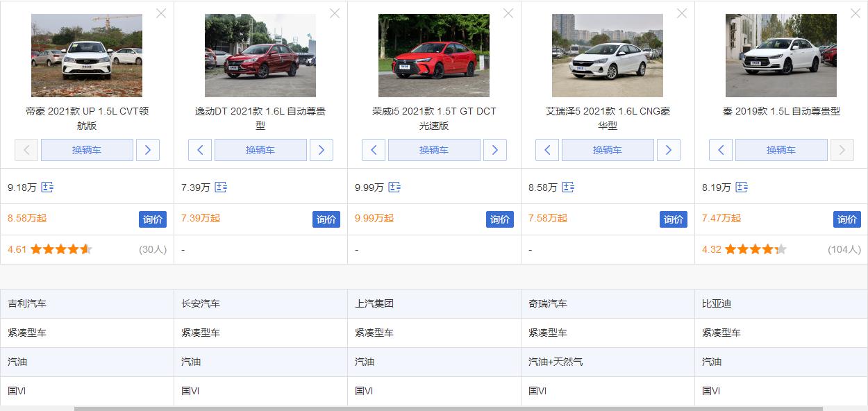
Task: Click the 荣威i5 car photo thumbnail
Action: tap(434, 56)
